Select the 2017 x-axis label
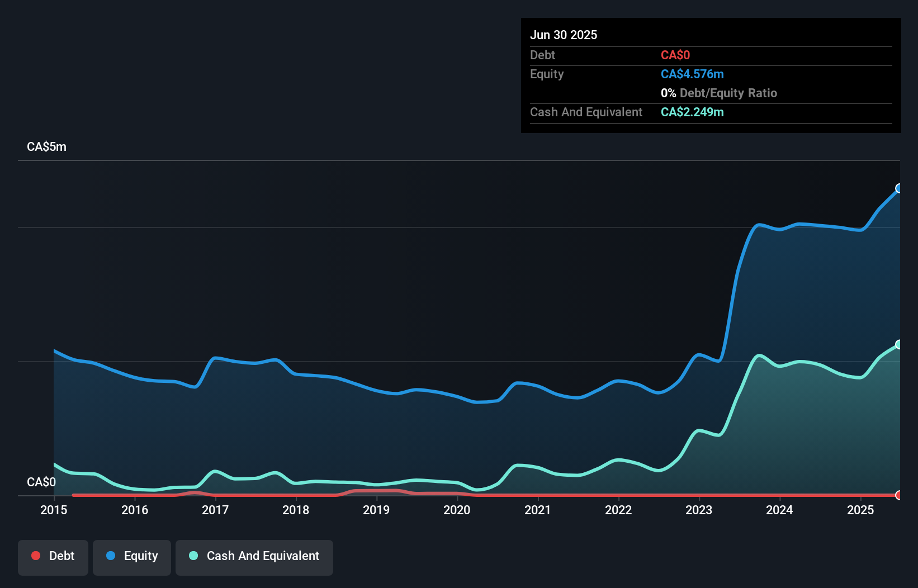The height and width of the screenshot is (588, 918). click(215, 510)
